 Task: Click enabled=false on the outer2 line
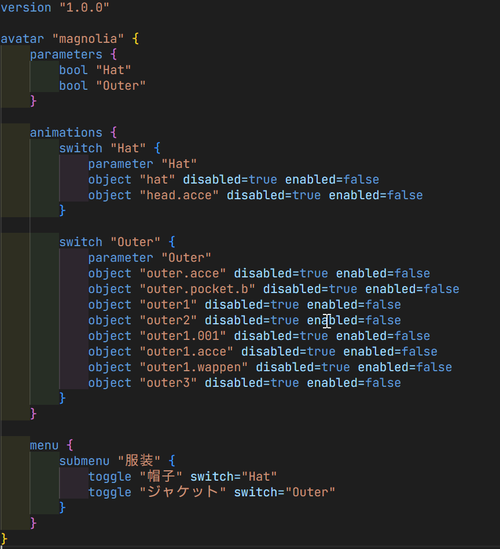(354, 320)
